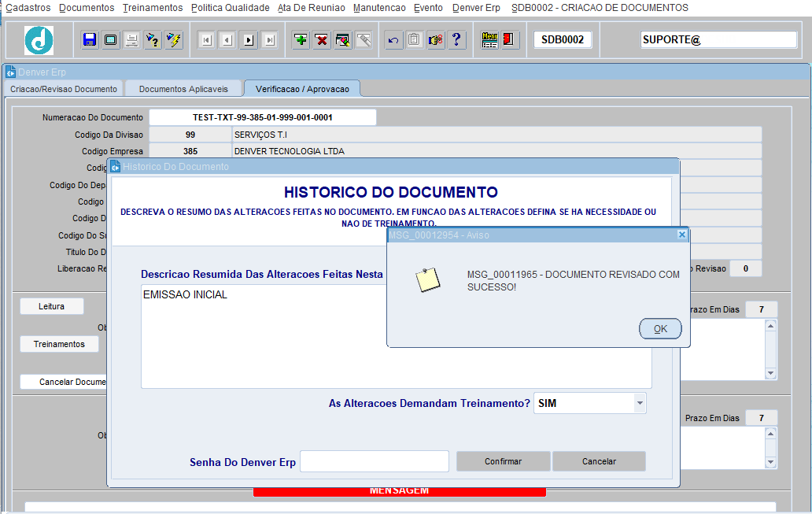Screen dimensions: 812x514
Task: Click the clear record eraser icon
Action: tap(343, 40)
